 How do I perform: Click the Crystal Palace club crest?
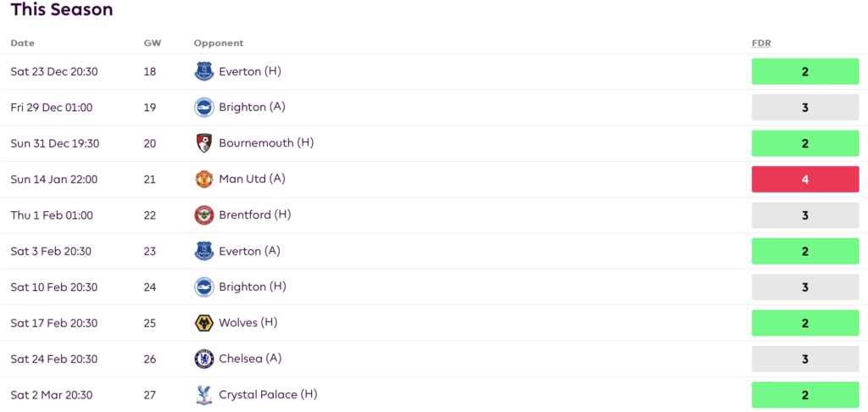(203, 395)
